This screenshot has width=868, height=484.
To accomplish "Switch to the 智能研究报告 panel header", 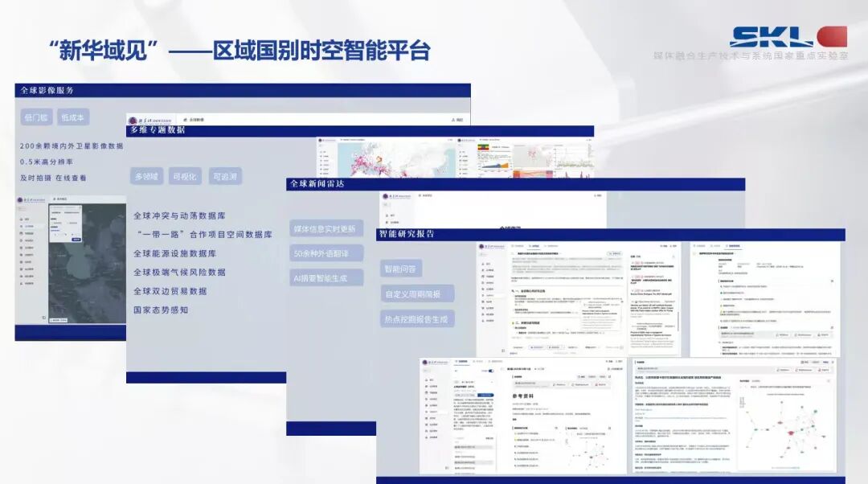I will (x=407, y=234).
